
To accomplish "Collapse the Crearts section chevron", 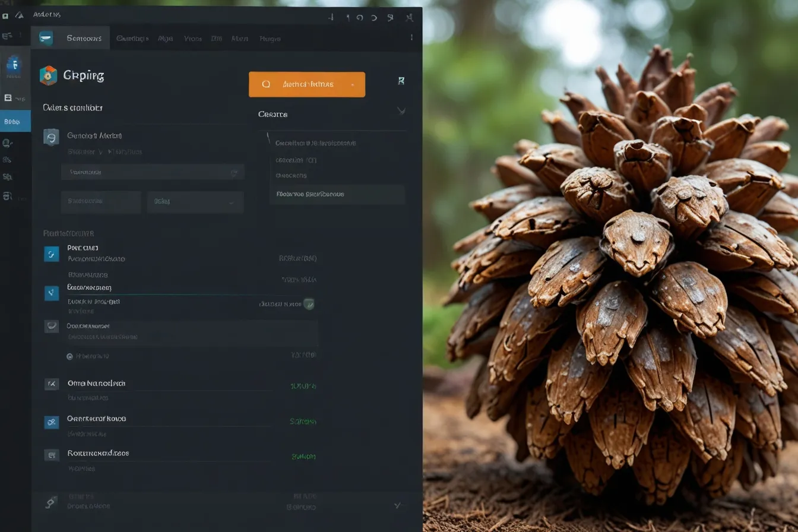I will (401, 110).
